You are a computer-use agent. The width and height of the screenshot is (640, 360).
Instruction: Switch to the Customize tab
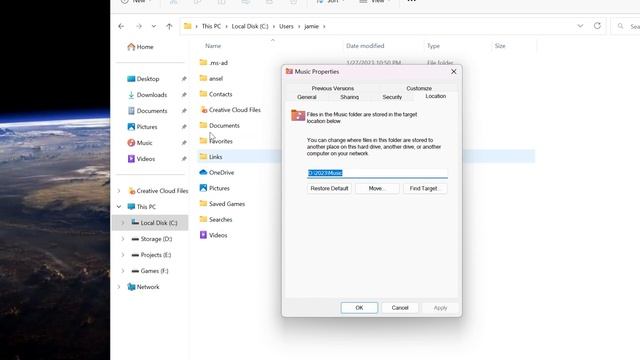[419, 88]
